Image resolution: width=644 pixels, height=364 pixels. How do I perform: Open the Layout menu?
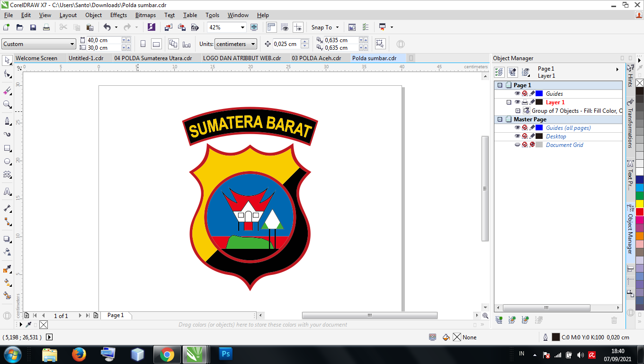point(68,15)
